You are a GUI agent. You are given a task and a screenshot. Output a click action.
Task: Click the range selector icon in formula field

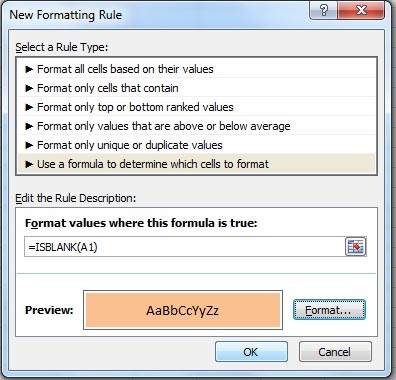355,247
